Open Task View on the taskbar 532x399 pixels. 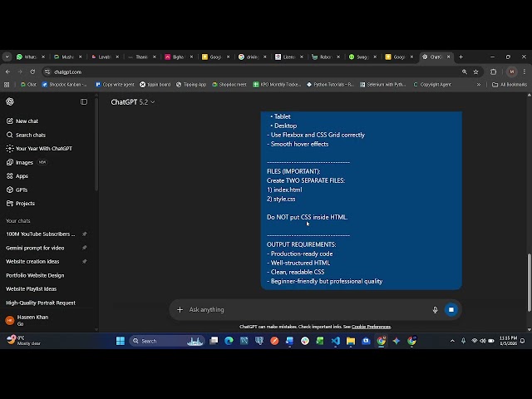pos(214,341)
